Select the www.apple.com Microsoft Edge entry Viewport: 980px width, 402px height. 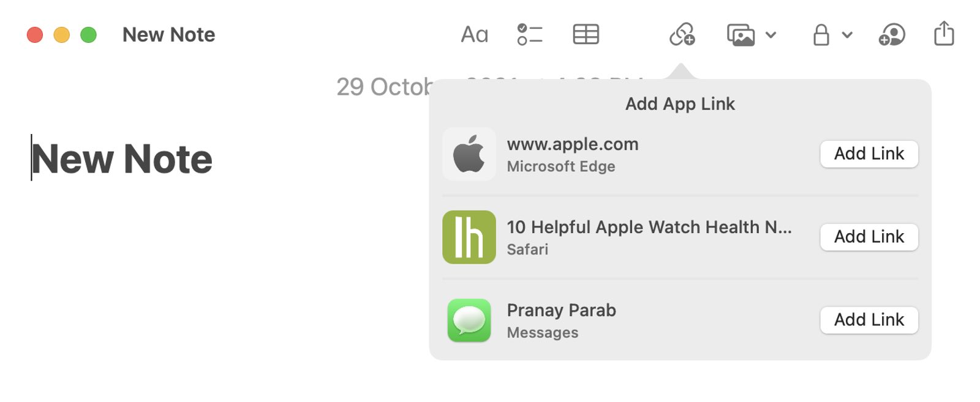[x=572, y=154]
